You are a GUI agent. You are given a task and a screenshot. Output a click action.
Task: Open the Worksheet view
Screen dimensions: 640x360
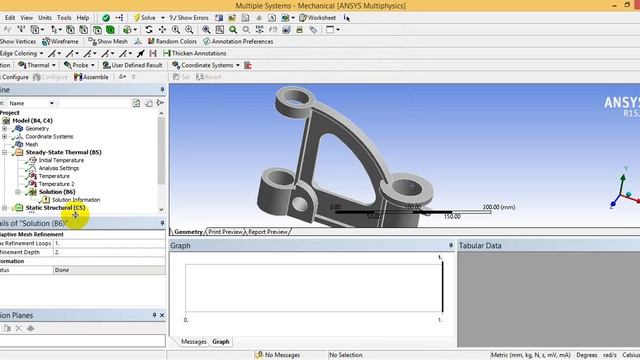click(x=318, y=18)
